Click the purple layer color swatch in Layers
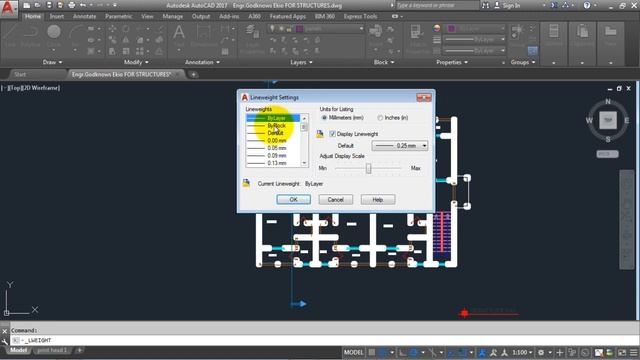Screen dimensions: 640x360 [299, 29]
